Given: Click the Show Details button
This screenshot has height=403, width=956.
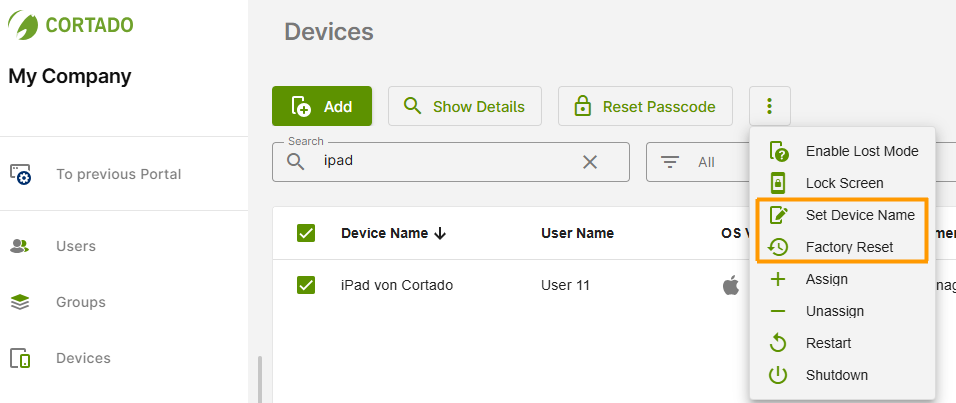Looking at the screenshot, I should coord(464,106).
